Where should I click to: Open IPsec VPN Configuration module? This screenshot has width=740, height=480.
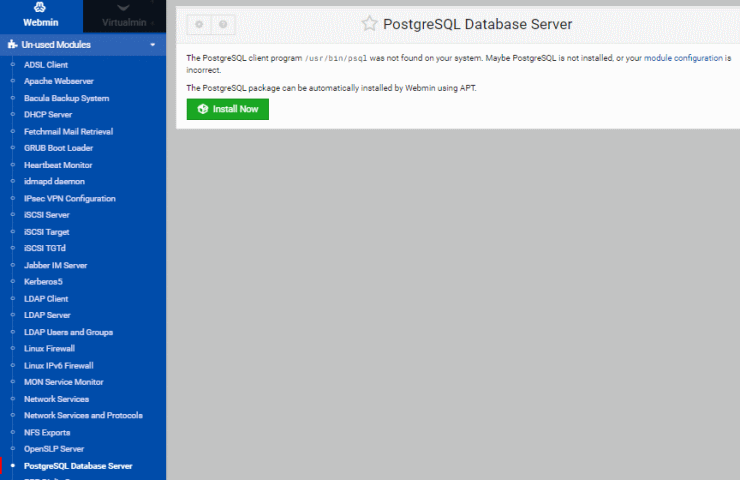pos(70,199)
